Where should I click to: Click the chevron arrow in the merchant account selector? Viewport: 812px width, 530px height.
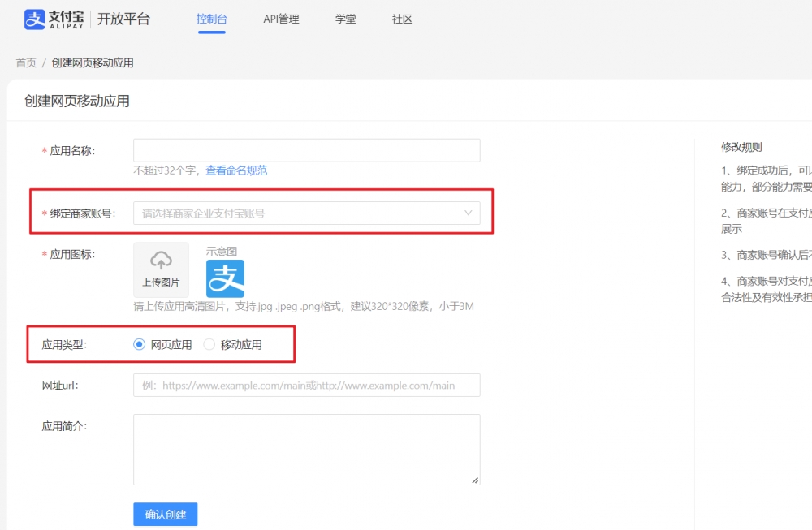tap(469, 213)
